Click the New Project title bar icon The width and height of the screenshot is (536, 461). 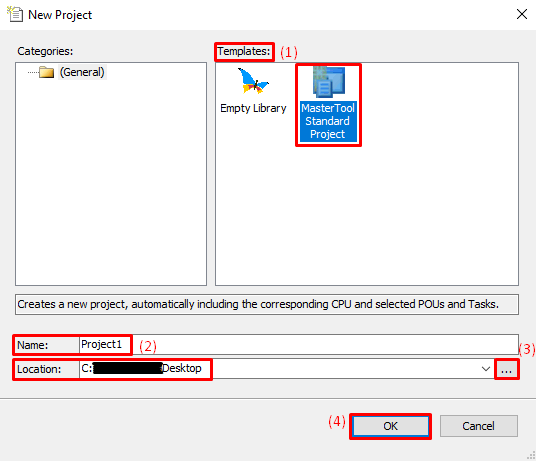(15, 14)
